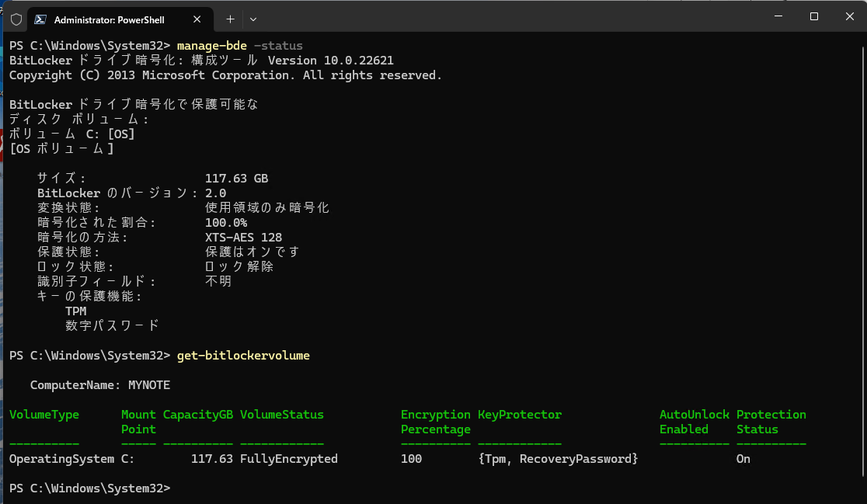Click the minimize icon of the Terminal window
Image resolution: width=867 pixels, height=504 pixels.
click(777, 16)
